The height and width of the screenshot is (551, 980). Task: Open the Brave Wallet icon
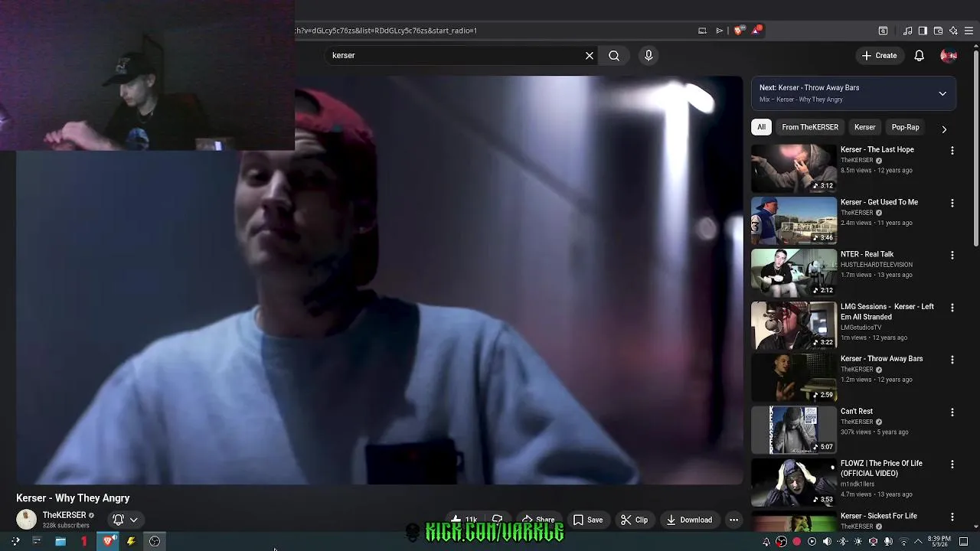tap(938, 31)
